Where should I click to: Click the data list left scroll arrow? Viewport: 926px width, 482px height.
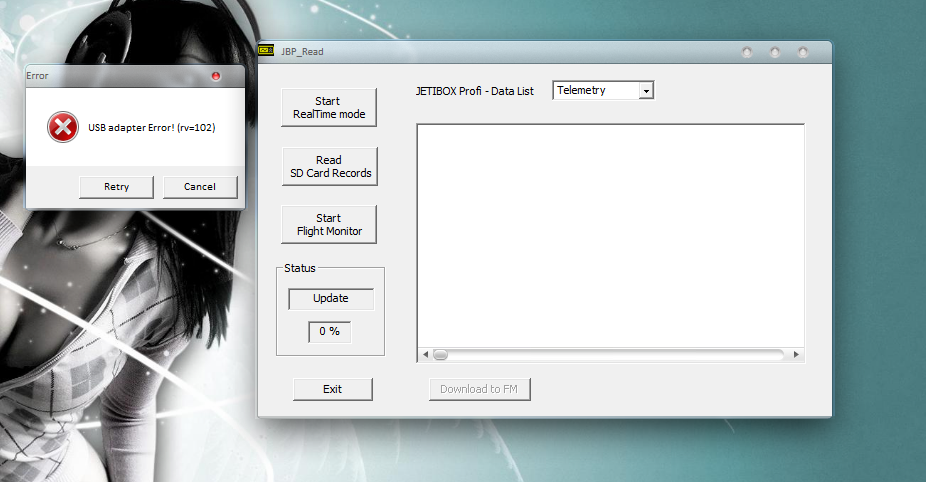point(425,354)
